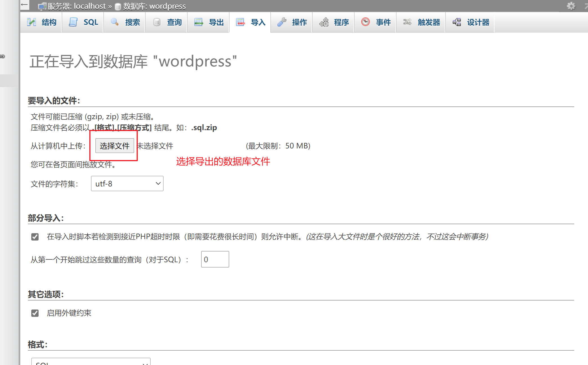Click the SQL tab icon
Screen dimensions: 588x365
pyautogui.click(x=73, y=22)
